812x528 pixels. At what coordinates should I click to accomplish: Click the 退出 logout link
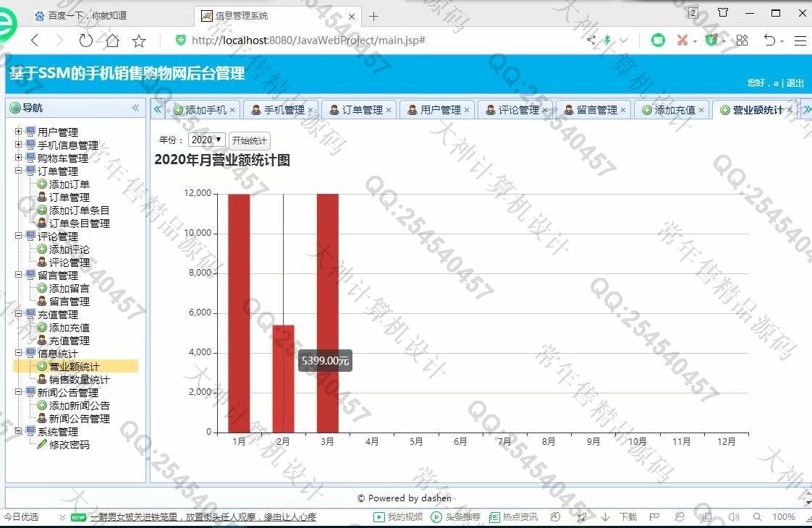point(795,83)
